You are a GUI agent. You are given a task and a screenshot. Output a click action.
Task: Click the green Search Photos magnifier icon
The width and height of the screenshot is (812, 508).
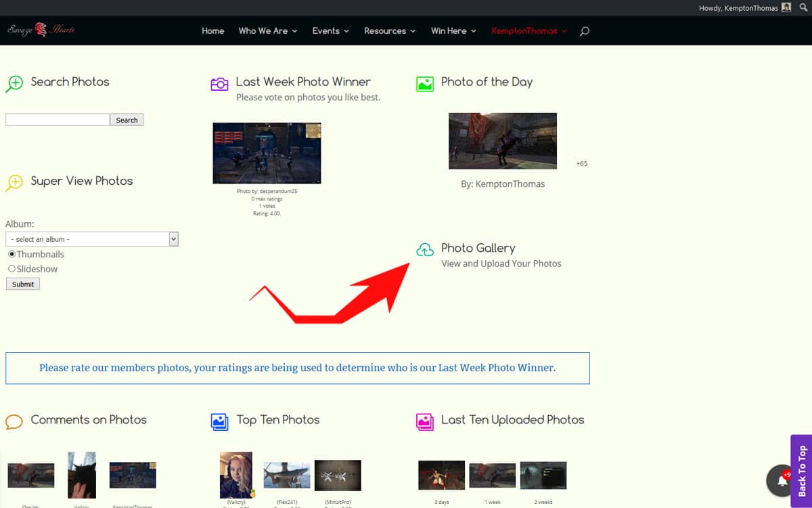[x=14, y=83]
